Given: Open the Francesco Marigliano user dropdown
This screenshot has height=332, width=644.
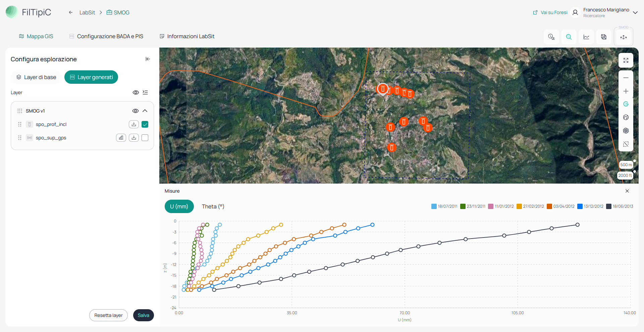Looking at the screenshot, I should click(x=635, y=12).
